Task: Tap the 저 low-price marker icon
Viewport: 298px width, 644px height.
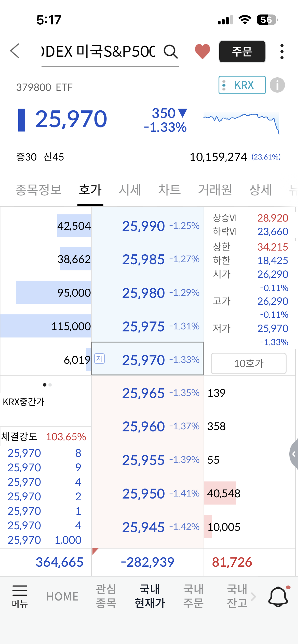Action: (99, 359)
